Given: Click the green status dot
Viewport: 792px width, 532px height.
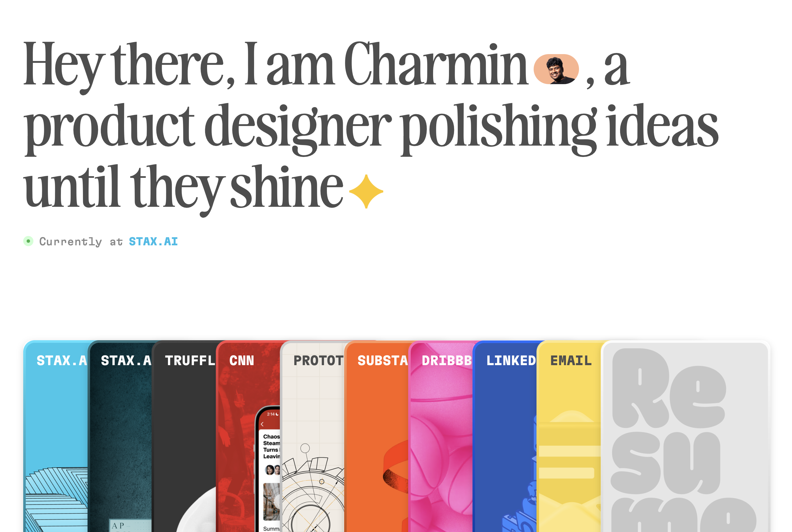Looking at the screenshot, I should pos(29,241).
